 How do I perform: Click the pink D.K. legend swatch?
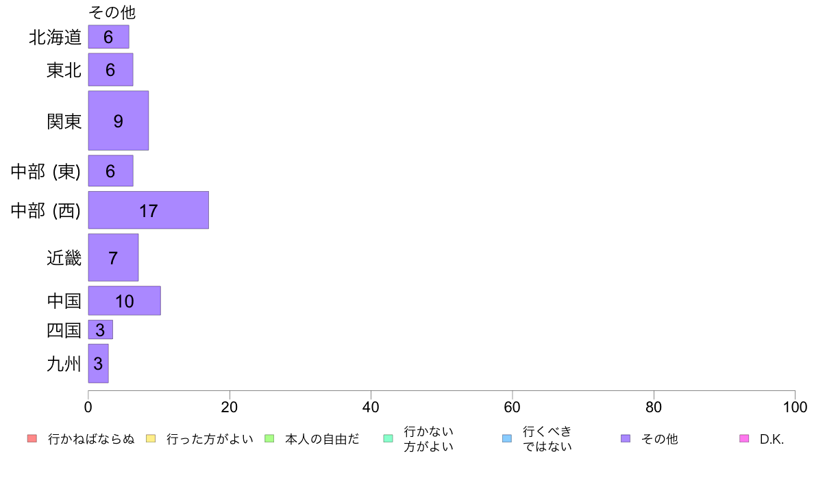[x=744, y=438]
